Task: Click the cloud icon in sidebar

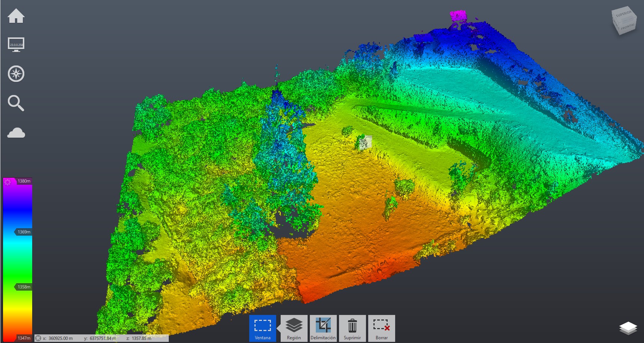Action: tap(16, 133)
